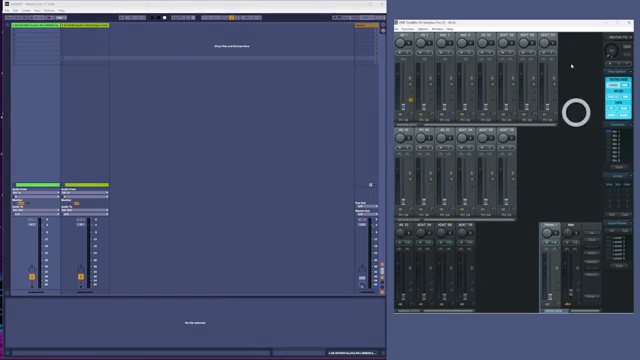Screen dimensions: 640x360
Task: Toggle the orange track 1 activator in Ableton
Action: coord(32,277)
